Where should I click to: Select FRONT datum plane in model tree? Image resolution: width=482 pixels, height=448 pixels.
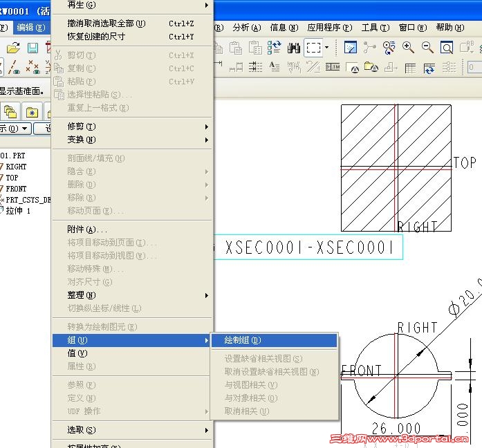click(x=16, y=189)
